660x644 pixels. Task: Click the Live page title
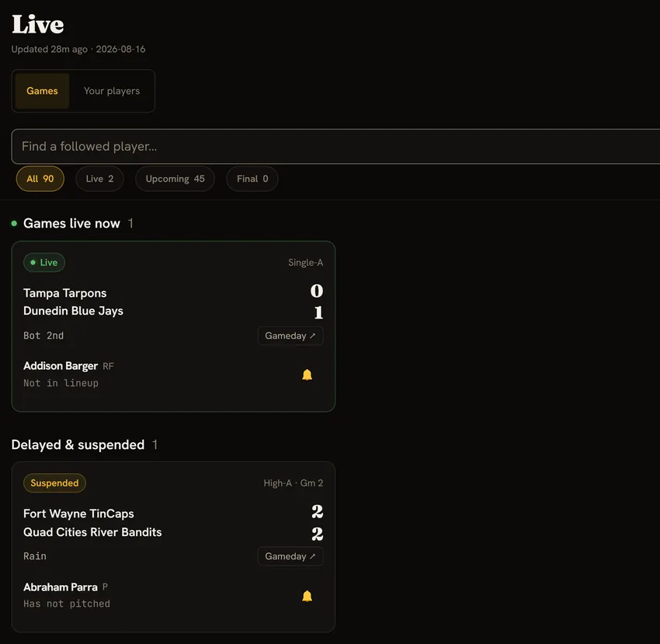(38, 24)
